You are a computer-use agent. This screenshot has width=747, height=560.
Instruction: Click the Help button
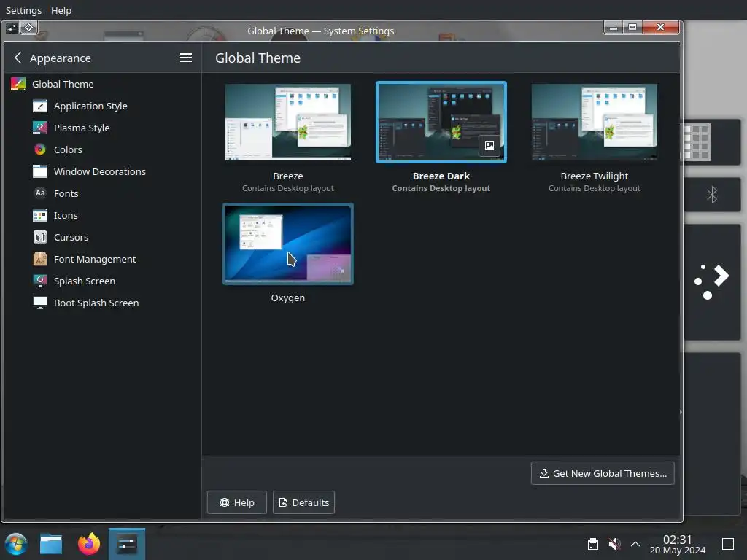point(237,502)
